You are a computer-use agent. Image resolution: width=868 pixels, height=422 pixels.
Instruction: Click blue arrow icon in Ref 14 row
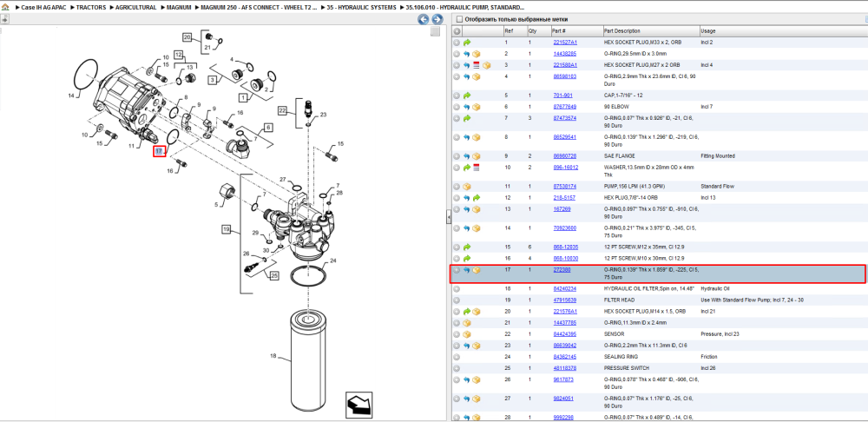tap(467, 227)
